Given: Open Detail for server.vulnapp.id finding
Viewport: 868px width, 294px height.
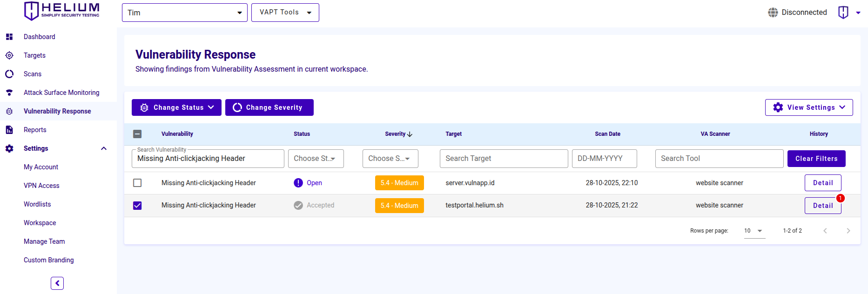Looking at the screenshot, I should (822, 183).
